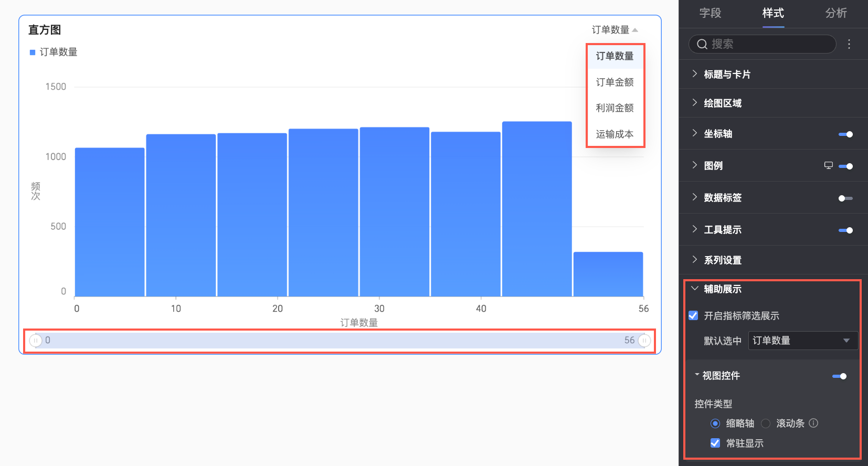Image resolution: width=868 pixels, height=466 pixels.
Task: Click the middle of the zoom-axis range bar
Action: [x=340, y=341]
